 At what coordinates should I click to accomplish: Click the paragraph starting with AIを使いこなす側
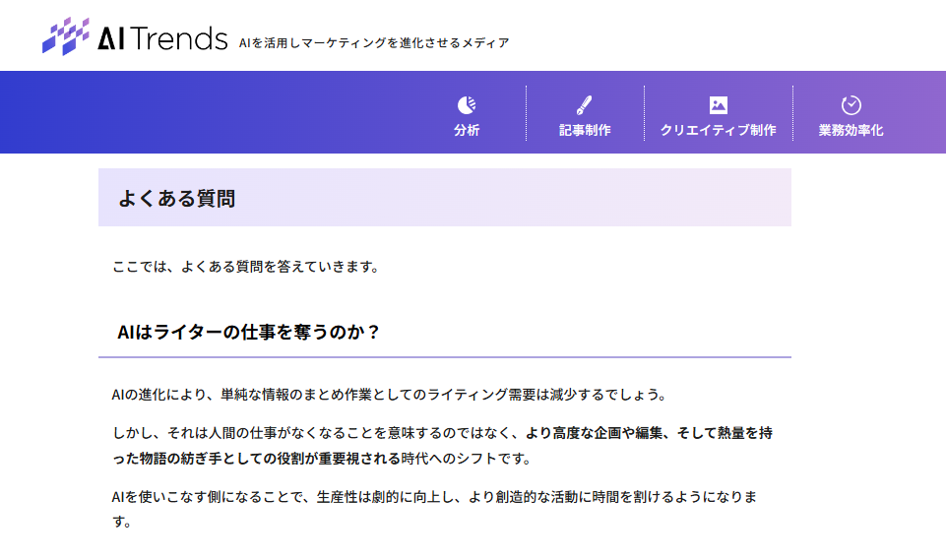[x=433, y=496]
